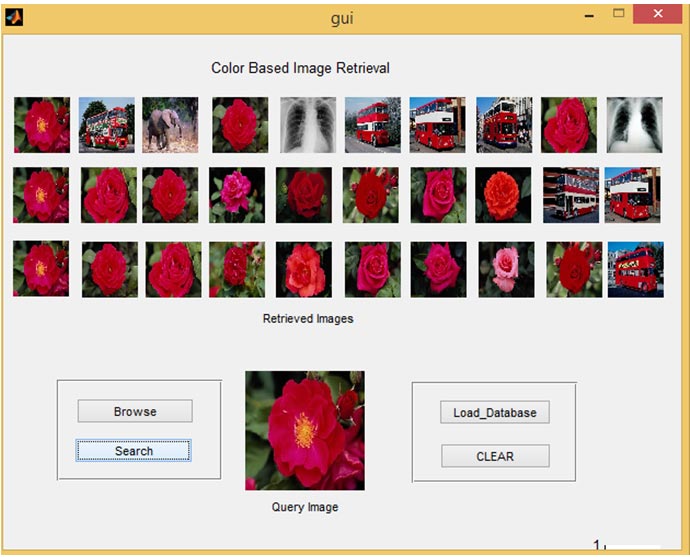Click the Browse button
The height and width of the screenshot is (557, 690).
click(135, 411)
